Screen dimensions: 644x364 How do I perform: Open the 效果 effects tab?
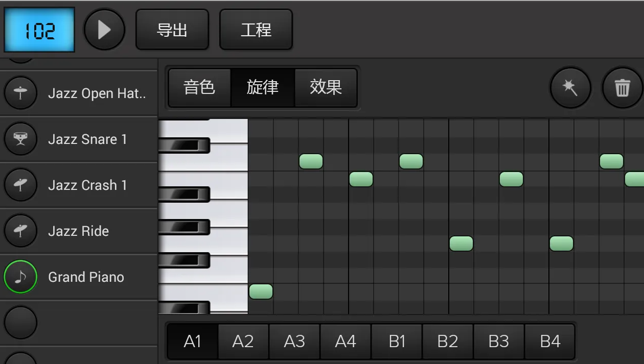[x=326, y=87]
